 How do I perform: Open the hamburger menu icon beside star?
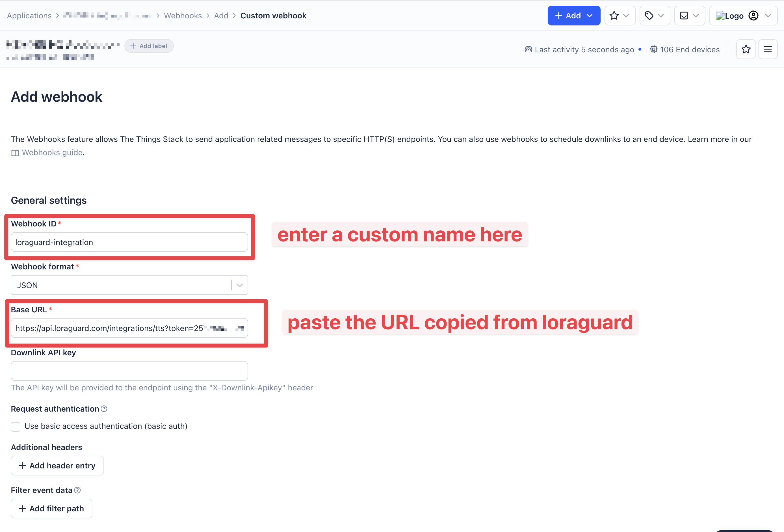(x=768, y=49)
